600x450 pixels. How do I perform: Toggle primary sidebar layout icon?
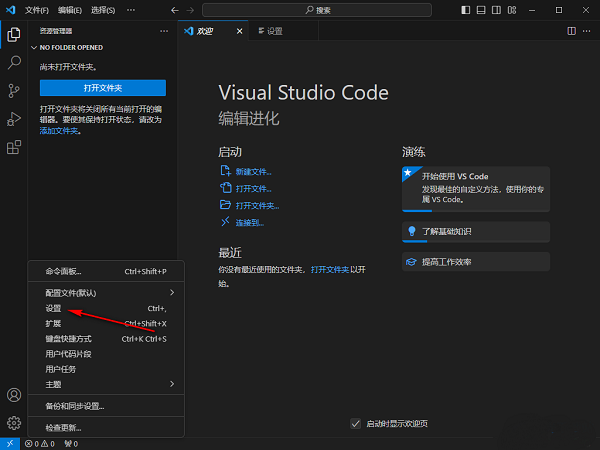click(468, 9)
